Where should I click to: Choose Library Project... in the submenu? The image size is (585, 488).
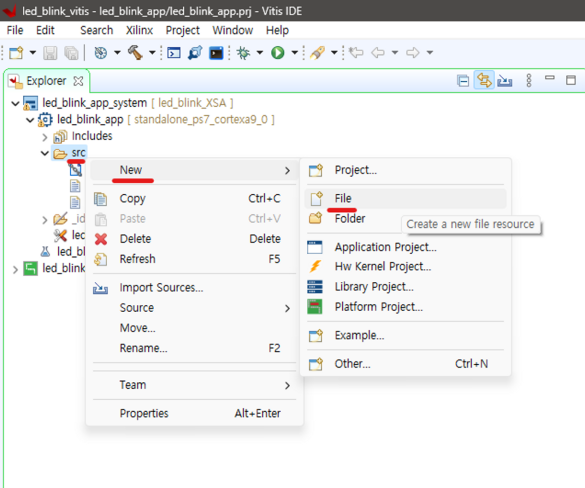(x=405, y=287)
